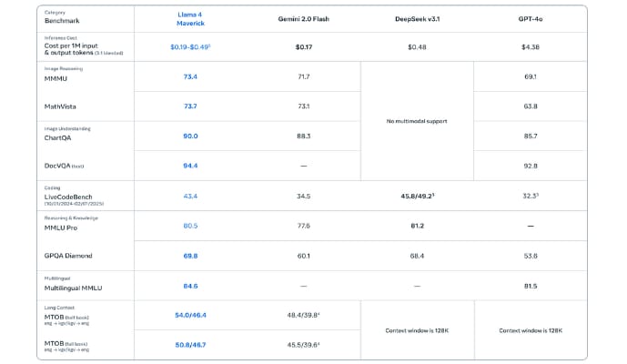Click the LiveCodeBench row label
Image resolution: width=627 pixels, height=364 pixels.
[x=69, y=196]
